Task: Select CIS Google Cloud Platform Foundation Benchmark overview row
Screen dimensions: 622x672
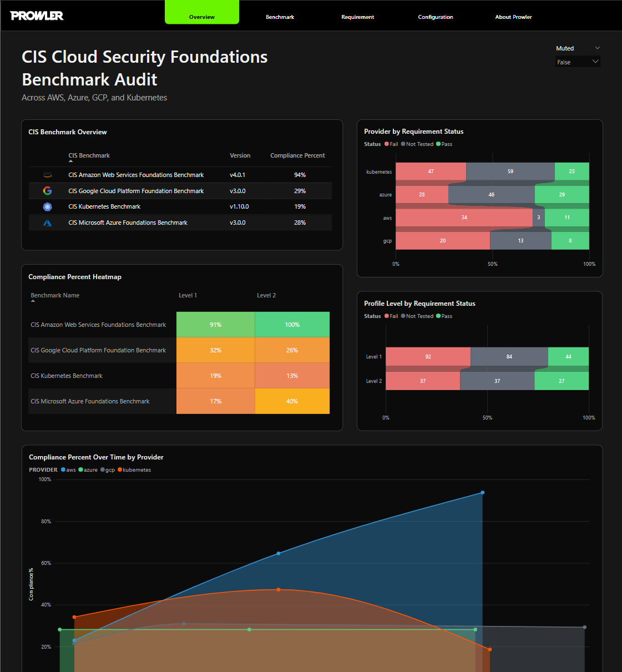Action: (x=180, y=191)
